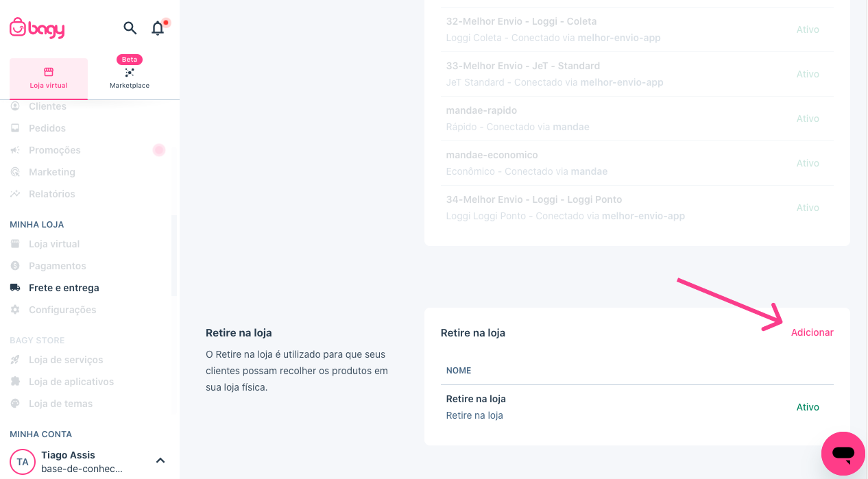Open Relatórios in the sidebar
The height and width of the screenshot is (479, 868).
[x=52, y=194]
